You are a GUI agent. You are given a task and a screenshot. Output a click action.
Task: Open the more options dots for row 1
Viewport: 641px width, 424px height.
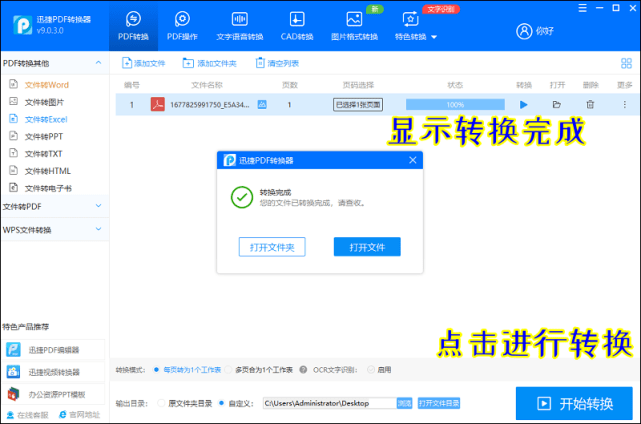pyautogui.click(x=624, y=105)
